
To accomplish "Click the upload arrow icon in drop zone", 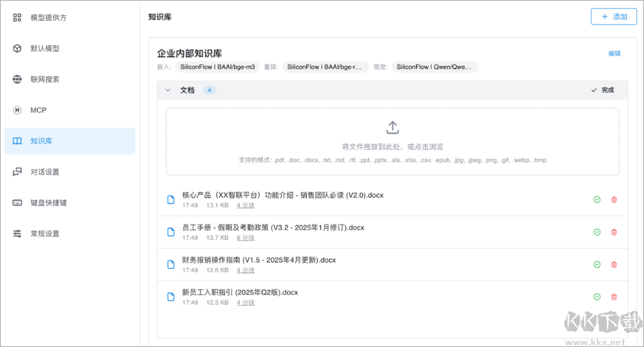I will pos(392,127).
